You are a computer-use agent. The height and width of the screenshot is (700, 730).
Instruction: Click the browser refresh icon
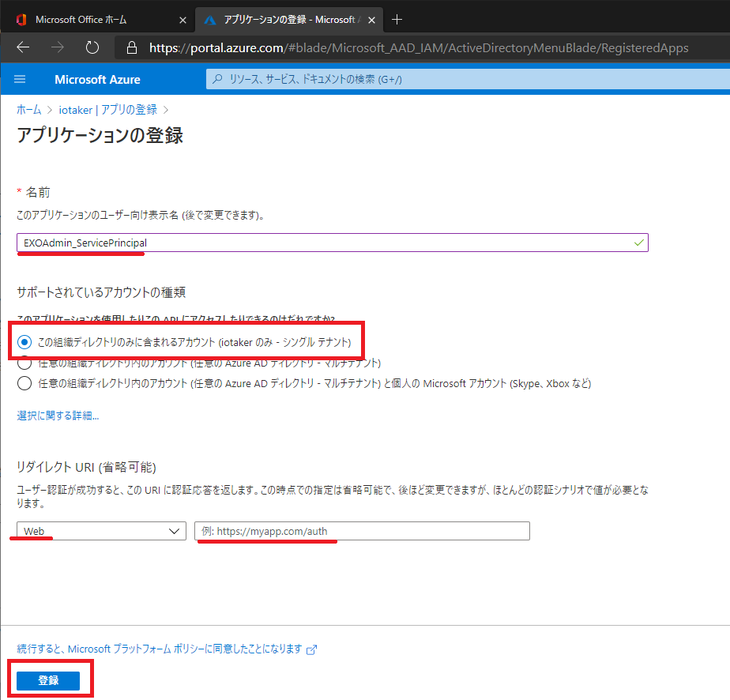coord(92,47)
